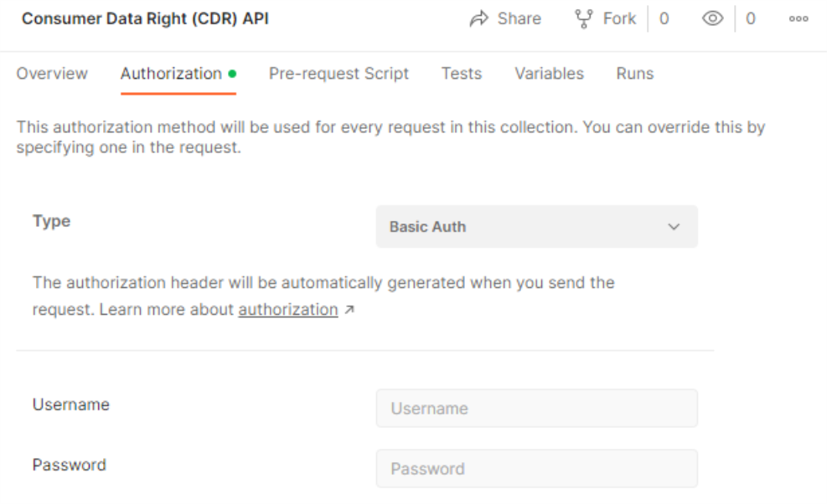Open the Basic Auth type dropdown
This screenshot has height=504, width=827.
coord(536,227)
